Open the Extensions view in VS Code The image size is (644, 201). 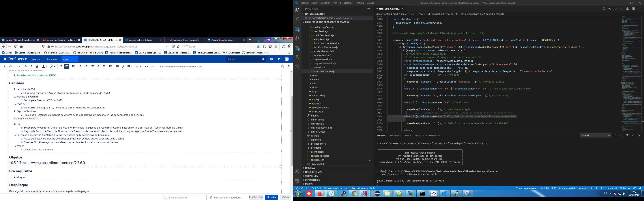[297, 48]
